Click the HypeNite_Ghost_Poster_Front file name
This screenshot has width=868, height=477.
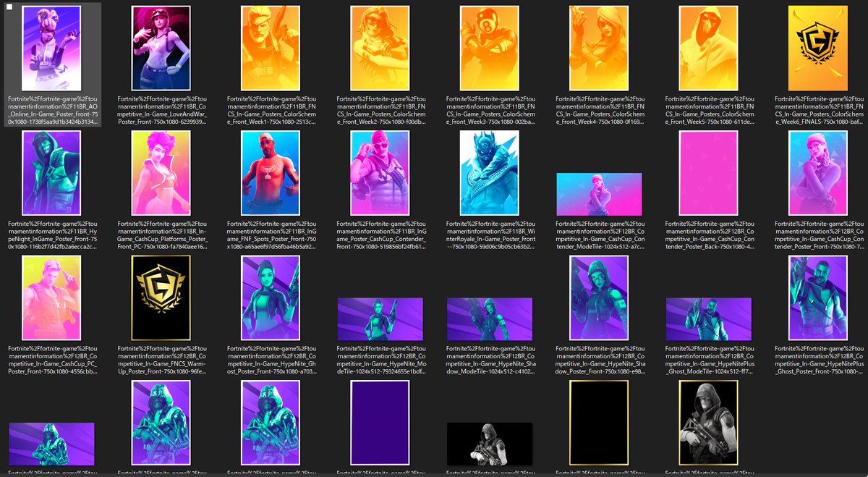(x=271, y=361)
